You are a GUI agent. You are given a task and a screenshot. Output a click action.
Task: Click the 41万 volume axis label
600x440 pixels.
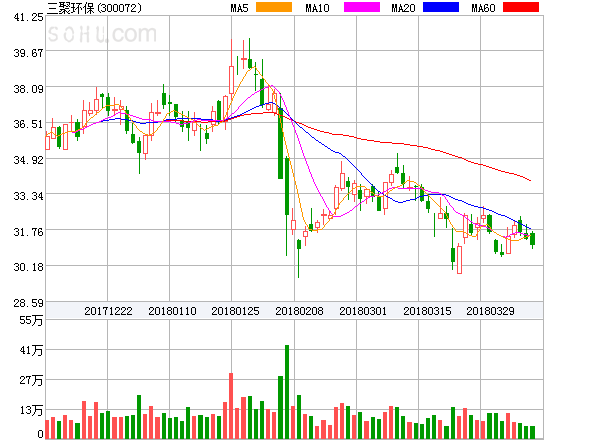click(31, 350)
